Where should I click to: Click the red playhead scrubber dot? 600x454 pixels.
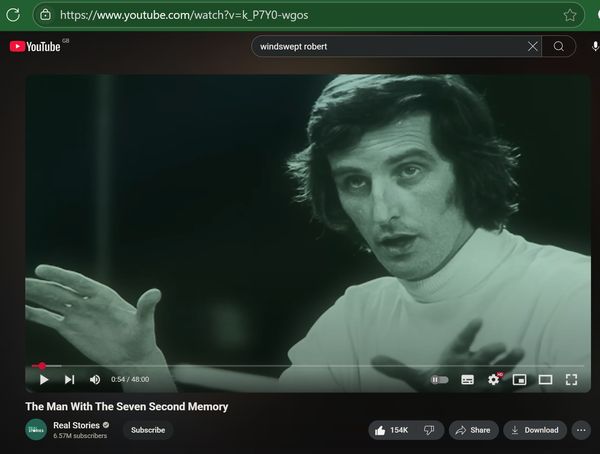coord(42,366)
